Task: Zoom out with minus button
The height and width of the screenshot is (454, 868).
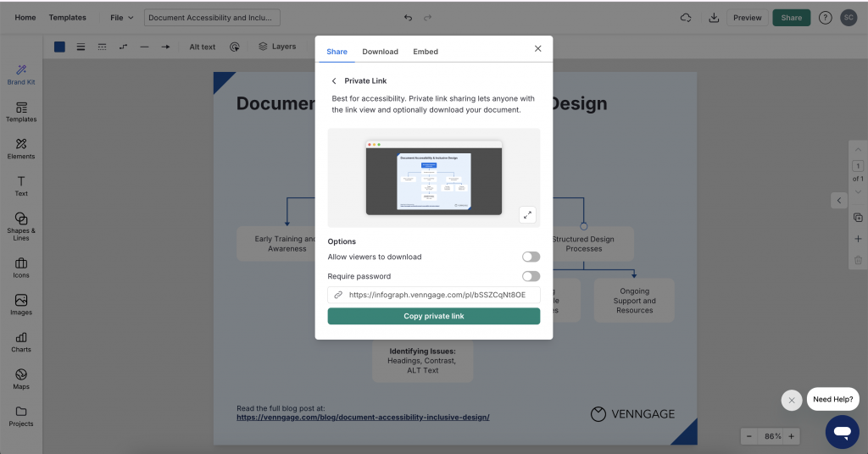Action: click(749, 436)
